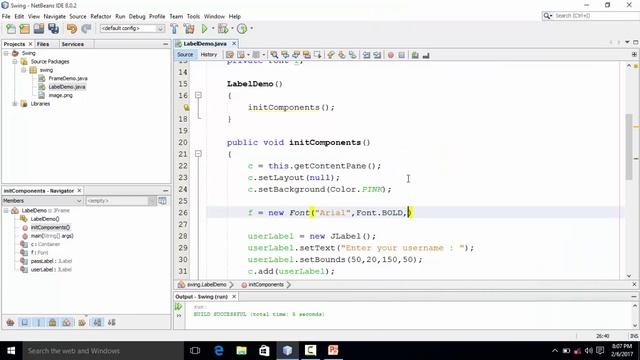The image size is (640, 360).
Task: Run the project with the green play icon
Action: click(x=204, y=29)
